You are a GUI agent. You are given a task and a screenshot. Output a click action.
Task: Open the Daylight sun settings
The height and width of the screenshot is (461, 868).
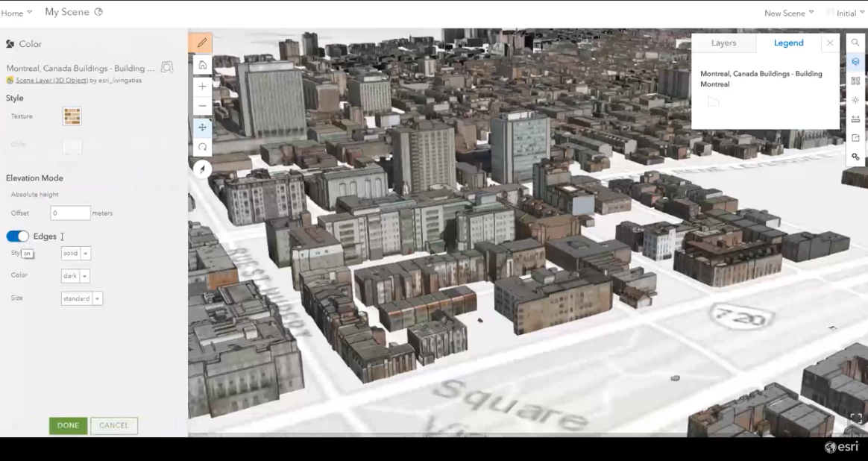855,100
